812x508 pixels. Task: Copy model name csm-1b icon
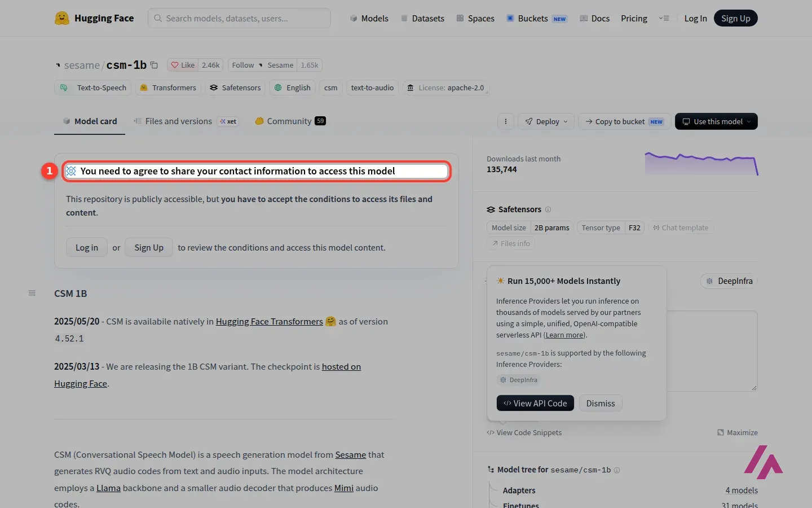point(154,65)
